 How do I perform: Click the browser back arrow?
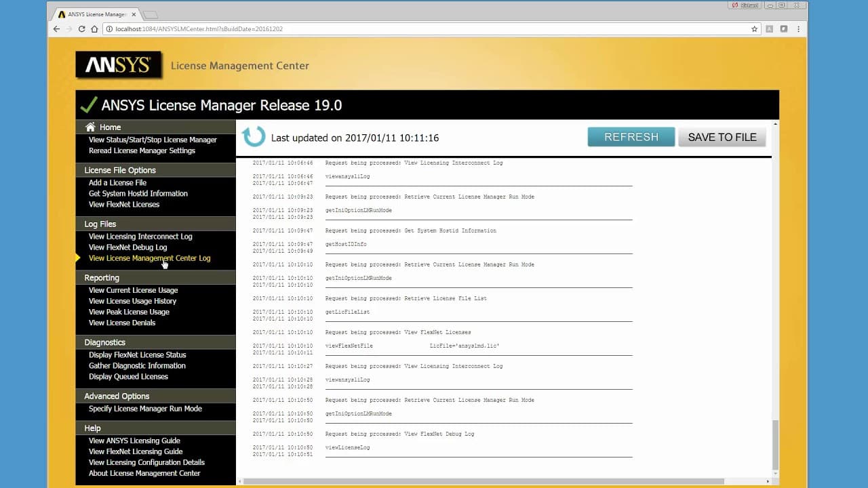(58, 29)
